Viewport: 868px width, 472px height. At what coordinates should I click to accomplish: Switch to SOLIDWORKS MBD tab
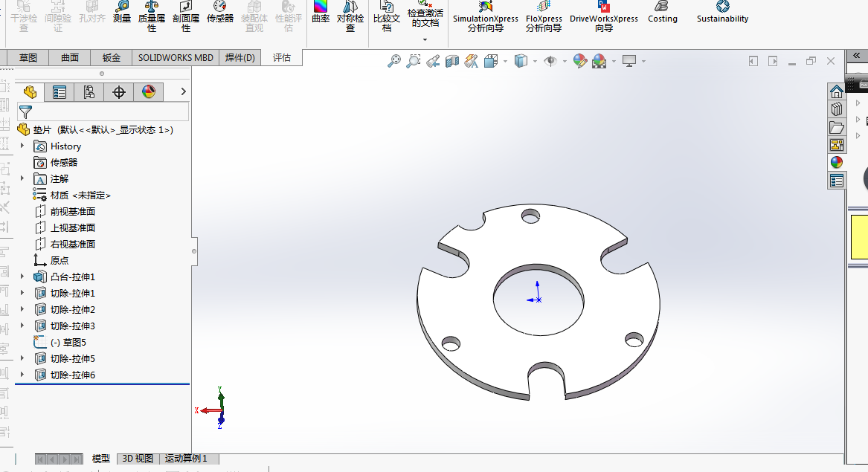pyautogui.click(x=176, y=57)
